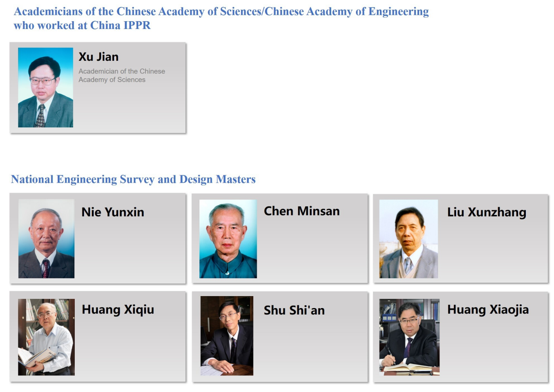The width and height of the screenshot is (554, 392).
Task: Click the Huang Xiaojia name label
Action: point(488,309)
